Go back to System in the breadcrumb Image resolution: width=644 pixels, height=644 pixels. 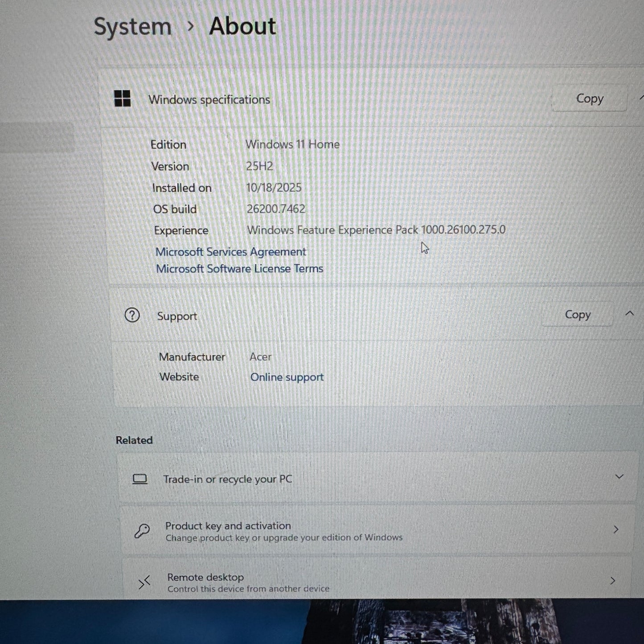tap(132, 27)
